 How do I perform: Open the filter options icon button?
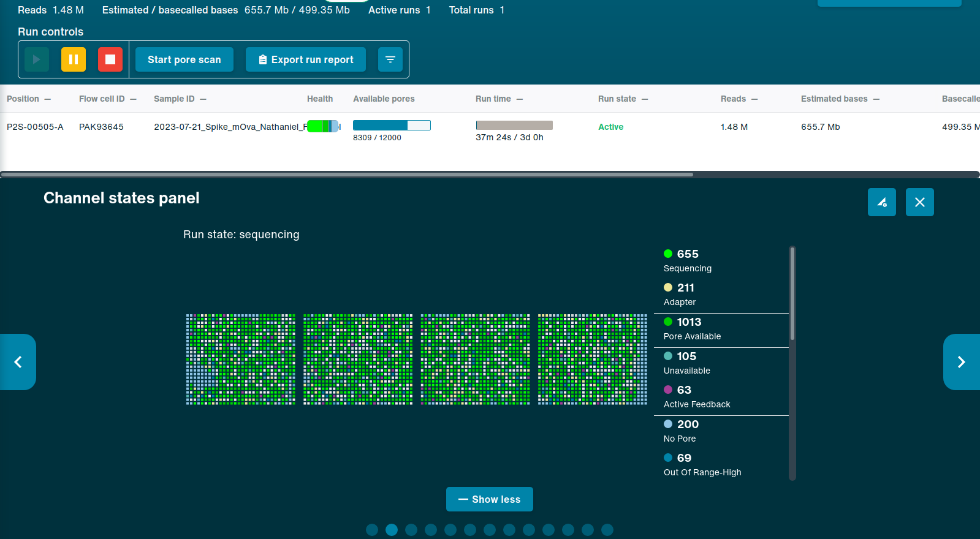[390, 59]
